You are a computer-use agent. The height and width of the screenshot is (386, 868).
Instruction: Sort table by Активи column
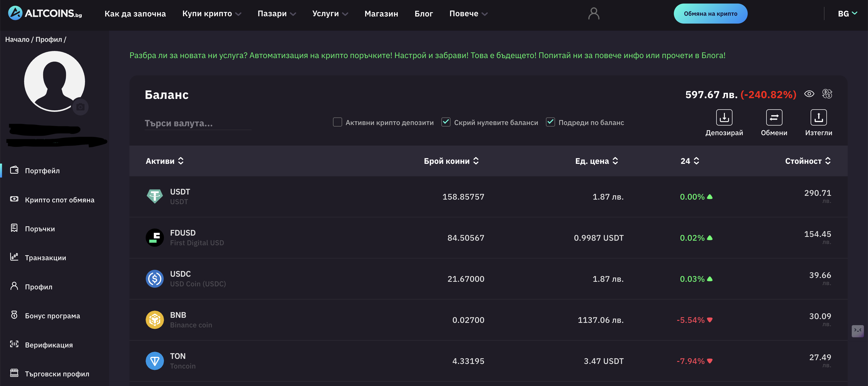click(x=164, y=161)
